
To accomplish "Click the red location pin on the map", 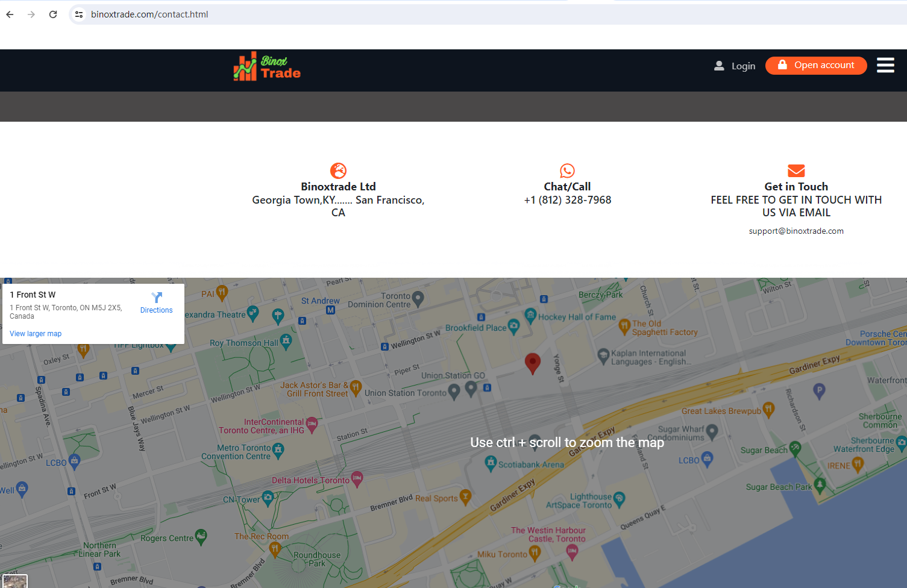I will coord(532,362).
